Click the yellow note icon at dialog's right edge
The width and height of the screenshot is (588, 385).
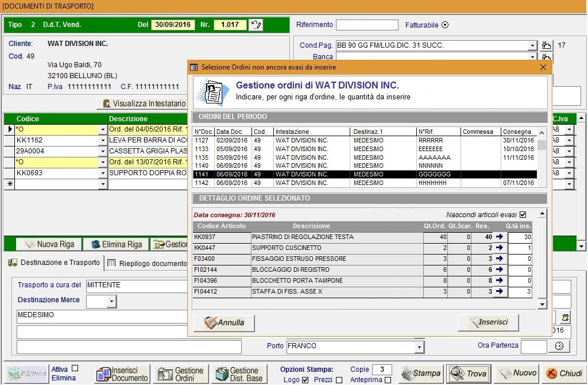[565, 317]
